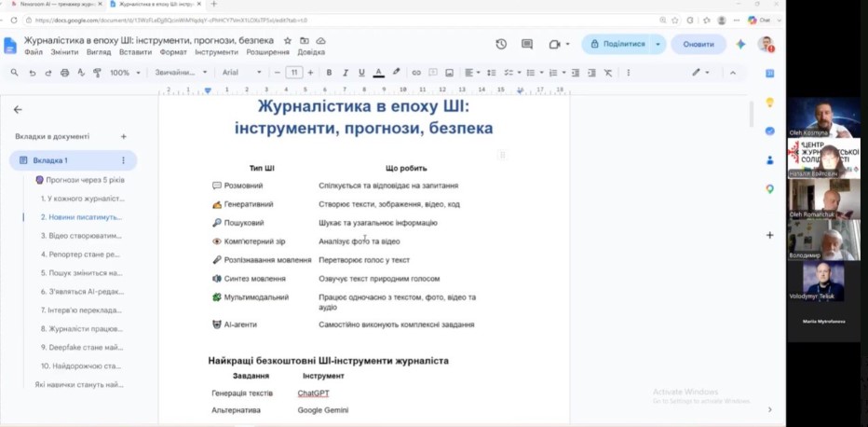Open the paragraph style dropdown

coord(181,73)
